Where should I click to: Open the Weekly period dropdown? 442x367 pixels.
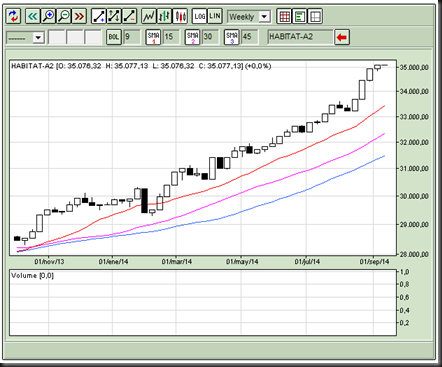coord(249,16)
